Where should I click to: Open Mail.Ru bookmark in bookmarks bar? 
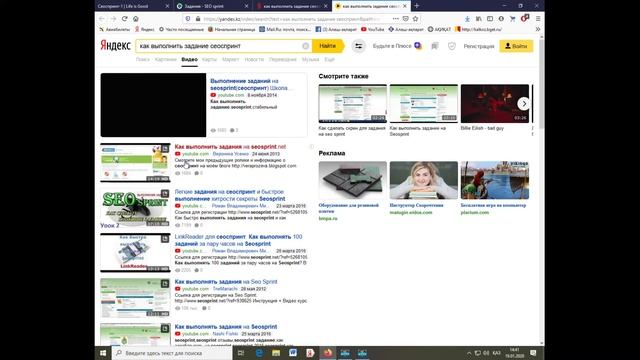[x=285, y=29]
